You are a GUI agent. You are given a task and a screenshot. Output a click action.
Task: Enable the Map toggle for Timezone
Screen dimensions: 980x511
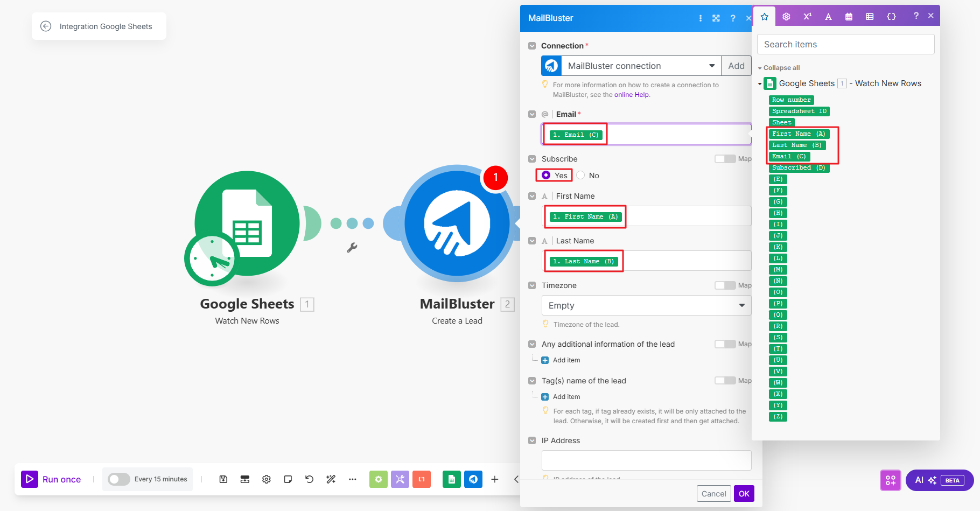coord(725,285)
